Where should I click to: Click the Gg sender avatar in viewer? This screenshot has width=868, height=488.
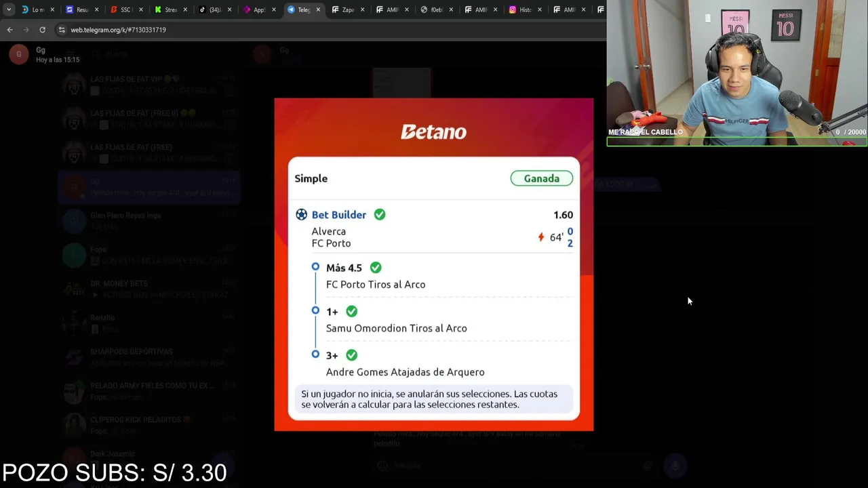coord(19,54)
